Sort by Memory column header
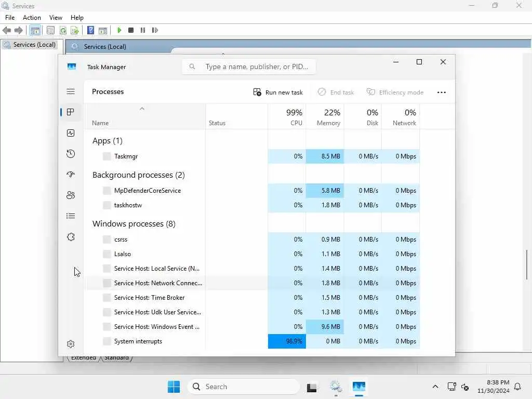This screenshot has width=532, height=399. [325, 116]
